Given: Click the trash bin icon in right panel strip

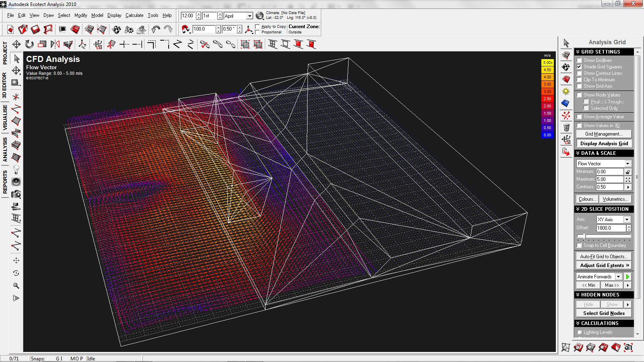Looking at the screenshot, I should 566,128.
